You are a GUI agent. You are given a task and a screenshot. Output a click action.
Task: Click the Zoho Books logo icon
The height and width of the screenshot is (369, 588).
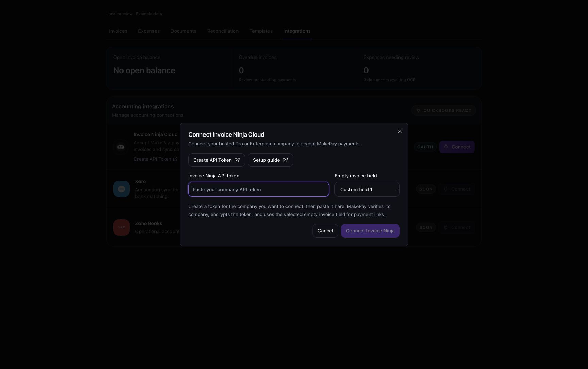pyautogui.click(x=121, y=227)
